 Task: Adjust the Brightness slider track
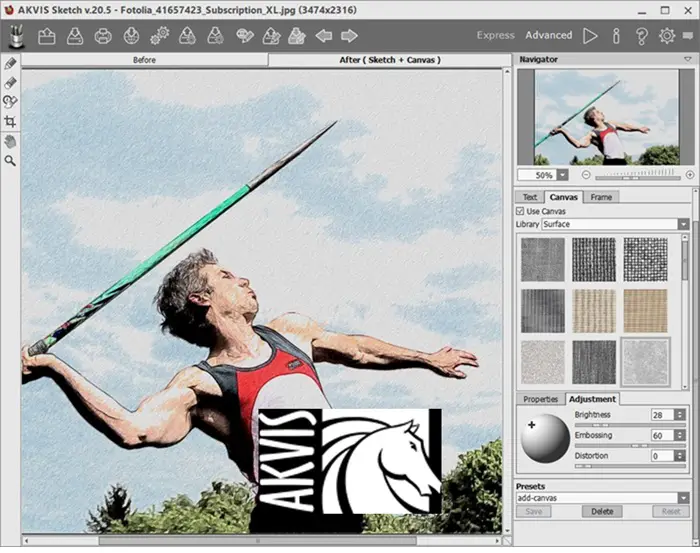pos(630,425)
